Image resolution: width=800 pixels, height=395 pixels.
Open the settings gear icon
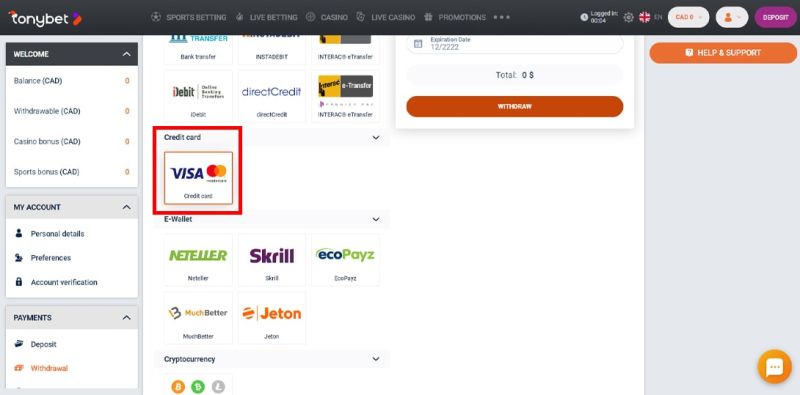(x=629, y=17)
